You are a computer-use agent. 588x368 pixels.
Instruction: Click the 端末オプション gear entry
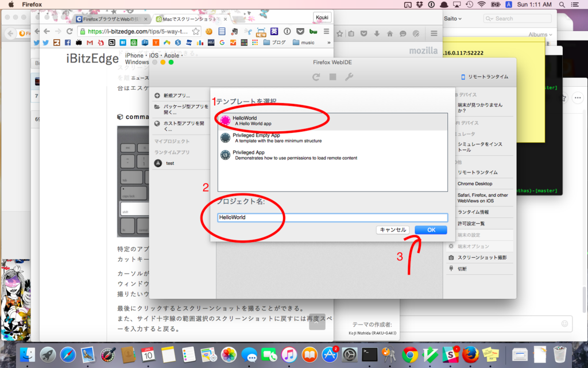point(469,246)
